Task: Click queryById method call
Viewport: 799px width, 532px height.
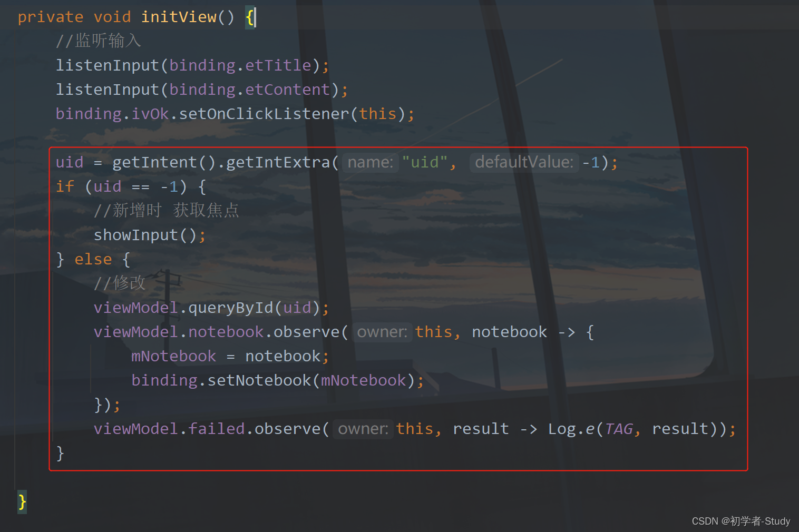Action: pyautogui.click(x=231, y=308)
